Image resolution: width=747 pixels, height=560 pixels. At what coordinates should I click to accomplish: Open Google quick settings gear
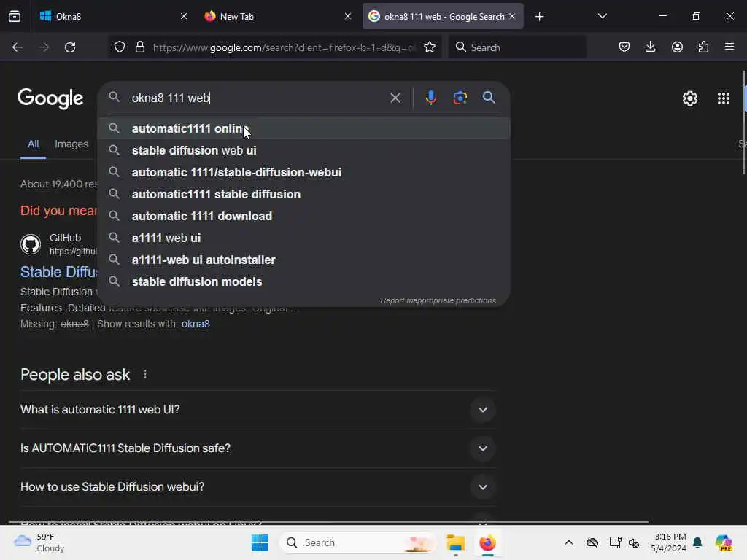(690, 98)
